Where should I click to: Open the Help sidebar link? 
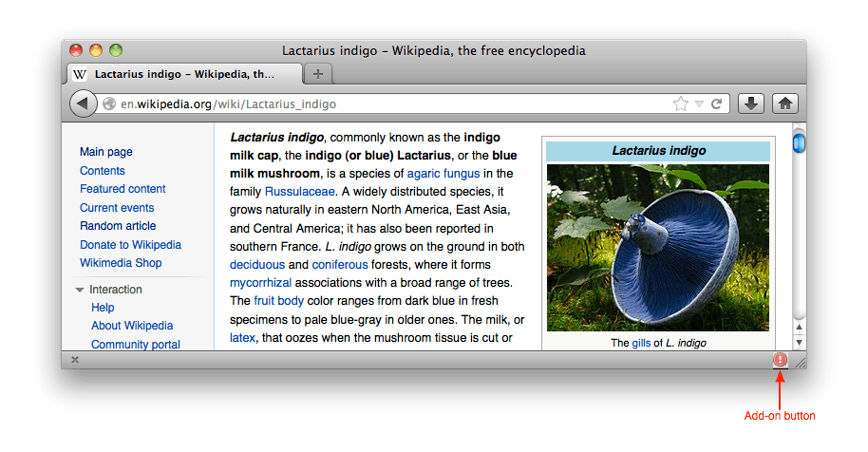(x=103, y=307)
